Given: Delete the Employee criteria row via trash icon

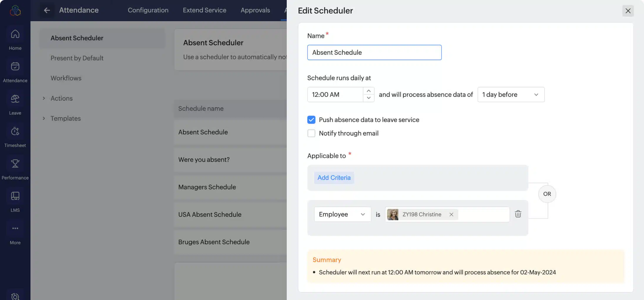Looking at the screenshot, I should click(518, 214).
